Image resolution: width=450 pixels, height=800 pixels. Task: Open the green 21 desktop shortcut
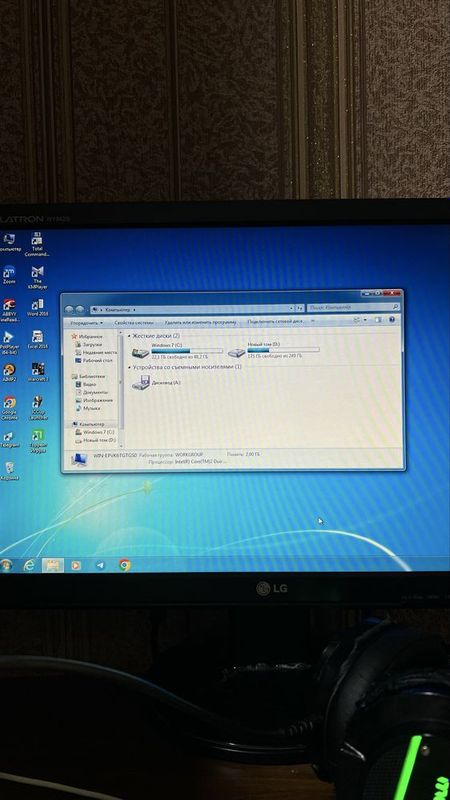(x=37, y=441)
